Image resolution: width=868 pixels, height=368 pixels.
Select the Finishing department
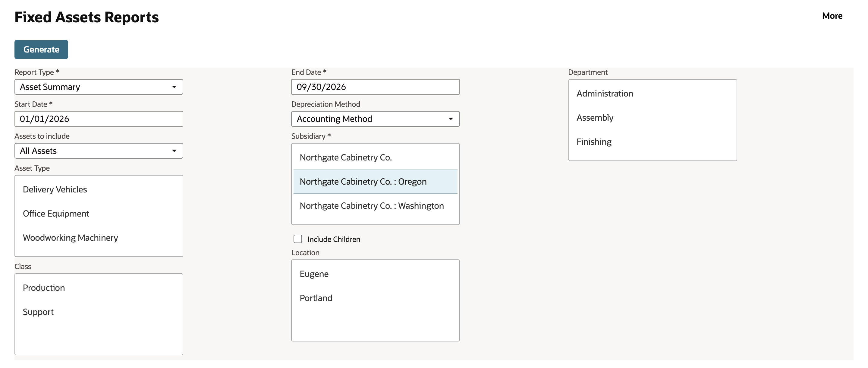coord(652,142)
